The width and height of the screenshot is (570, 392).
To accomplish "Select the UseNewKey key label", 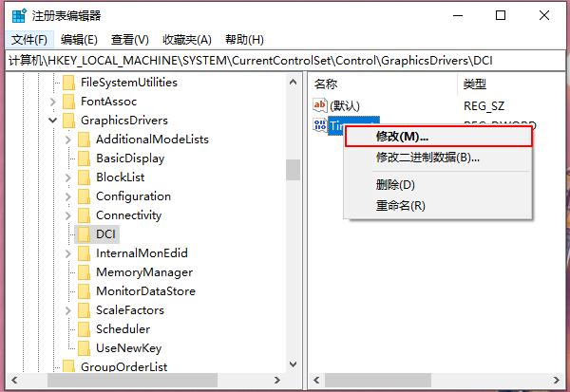I will tap(128, 348).
